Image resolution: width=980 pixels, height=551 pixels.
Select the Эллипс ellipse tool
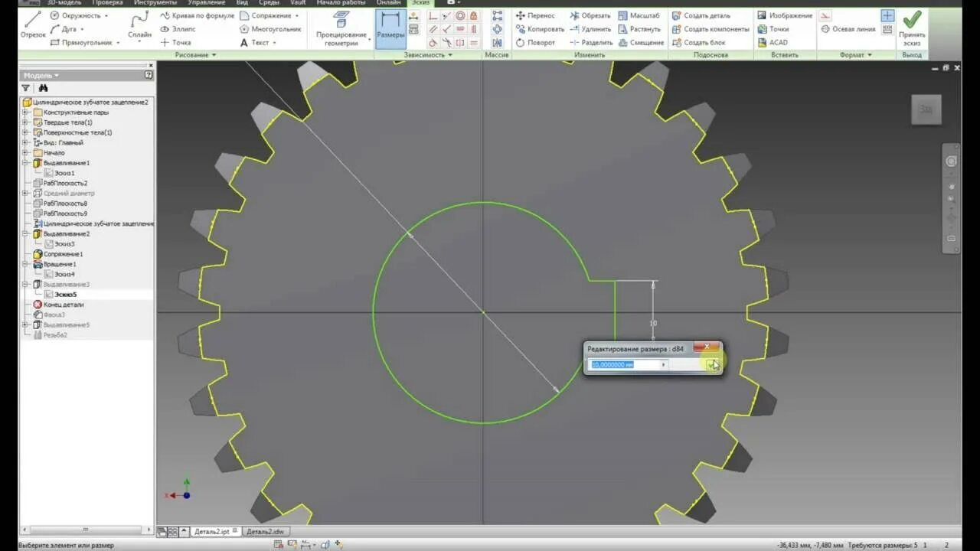pos(178,29)
